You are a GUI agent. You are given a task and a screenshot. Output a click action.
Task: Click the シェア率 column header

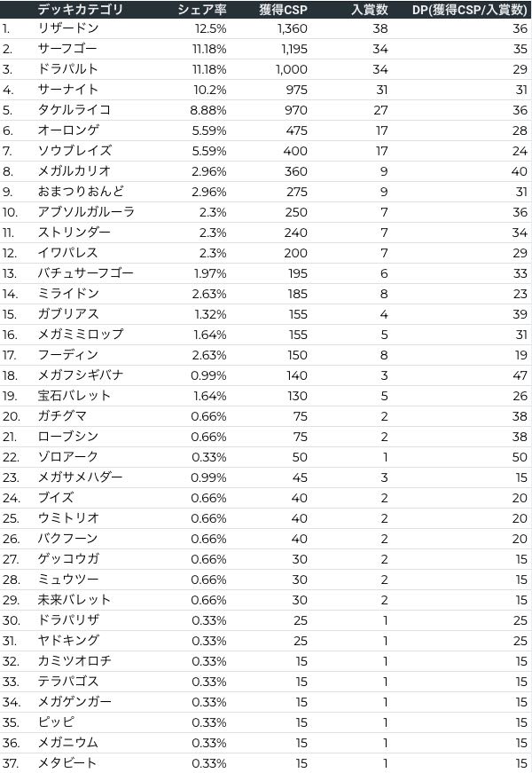(203, 10)
